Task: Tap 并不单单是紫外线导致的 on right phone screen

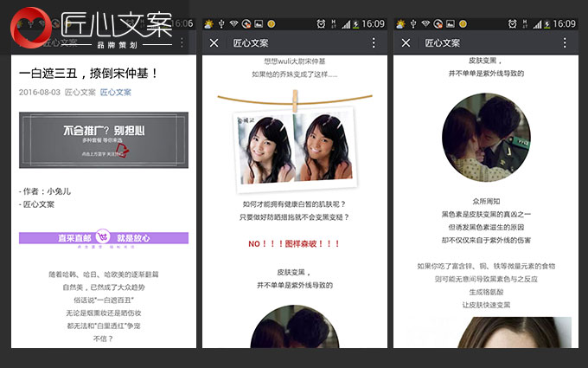Action: tap(486, 74)
